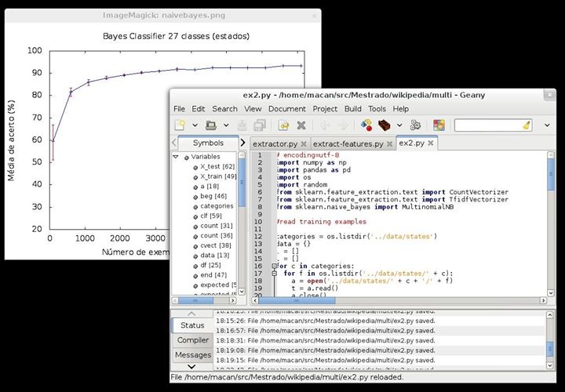The width and height of the screenshot is (565, 392).
Task: Close the extractor.py tab
Action: click(303, 144)
